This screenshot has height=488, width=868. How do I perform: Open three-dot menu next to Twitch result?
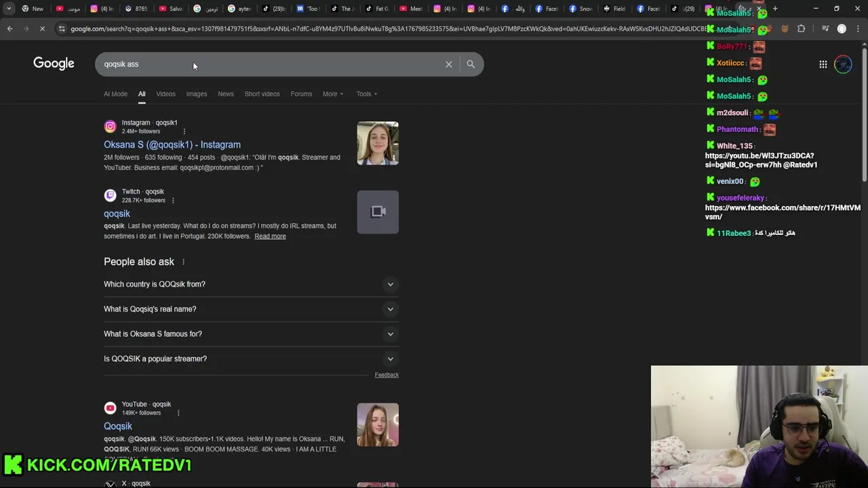pyautogui.click(x=173, y=201)
